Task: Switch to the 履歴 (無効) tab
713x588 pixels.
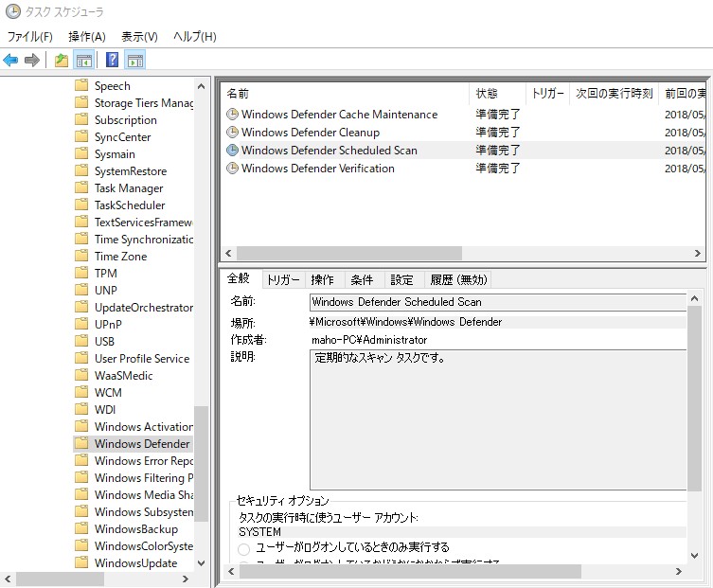Action: [458, 279]
